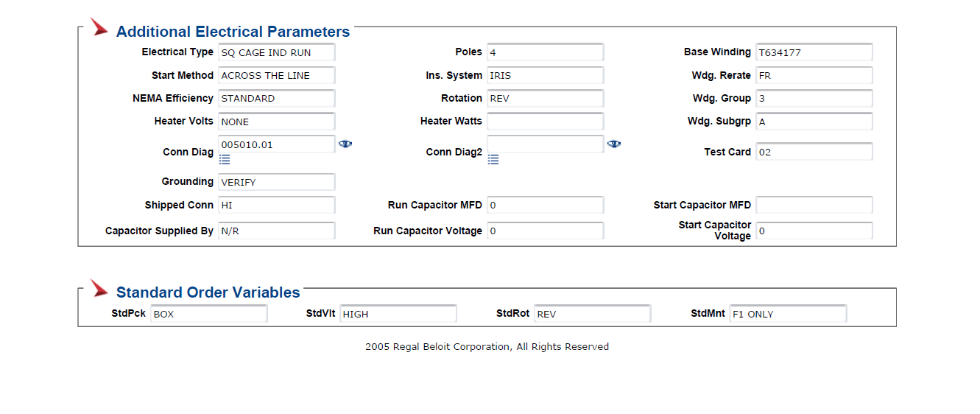Select the StdVlt field showing HIGH
Image resolution: width=980 pixels, height=414 pixels.
[x=398, y=314]
